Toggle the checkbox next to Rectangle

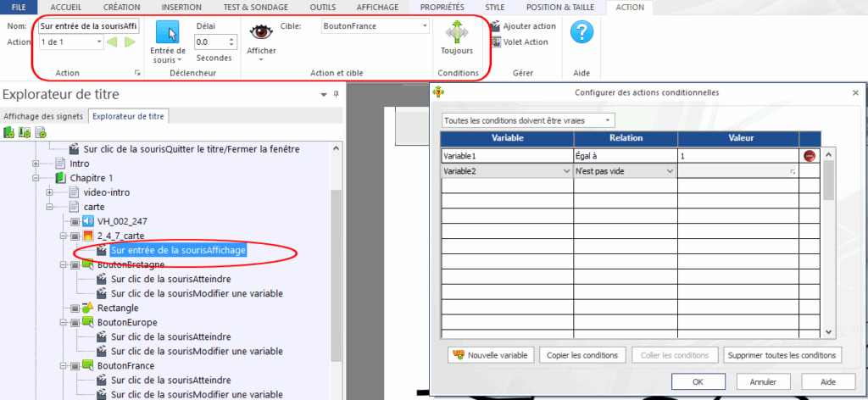click(76, 308)
